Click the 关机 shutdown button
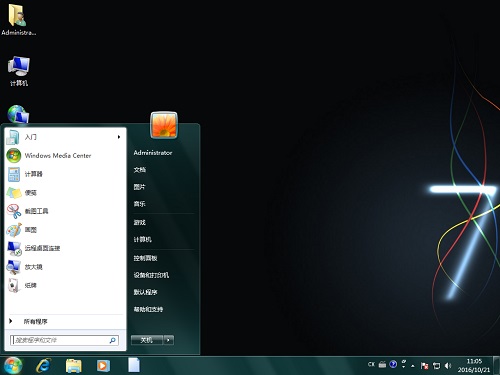Image resolution: width=500 pixels, height=375 pixels. [146, 340]
